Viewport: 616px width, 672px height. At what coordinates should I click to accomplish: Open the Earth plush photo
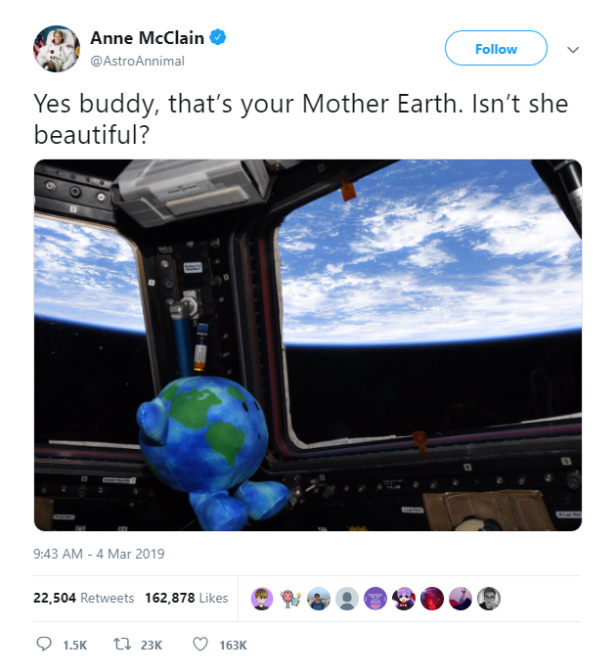[308, 344]
